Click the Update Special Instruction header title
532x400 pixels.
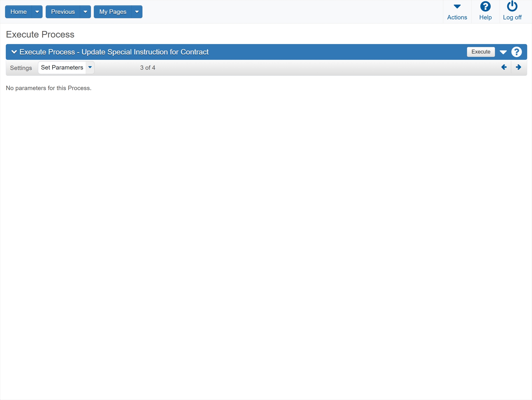tap(114, 52)
